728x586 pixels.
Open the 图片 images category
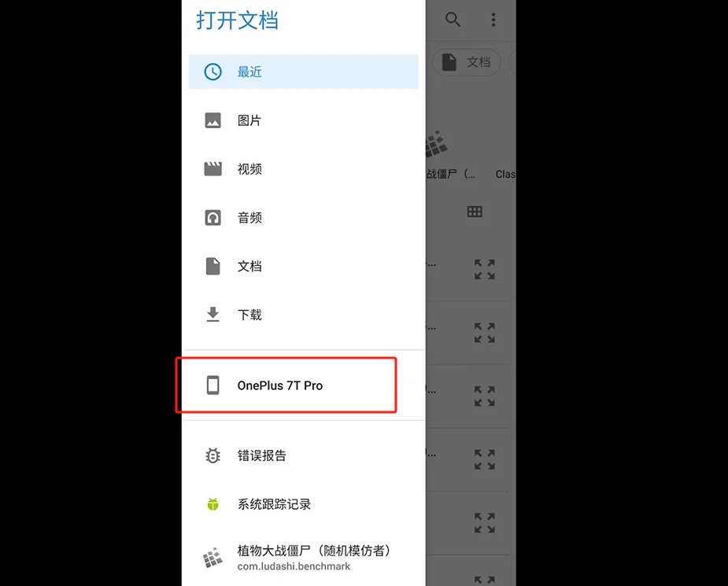tap(303, 120)
